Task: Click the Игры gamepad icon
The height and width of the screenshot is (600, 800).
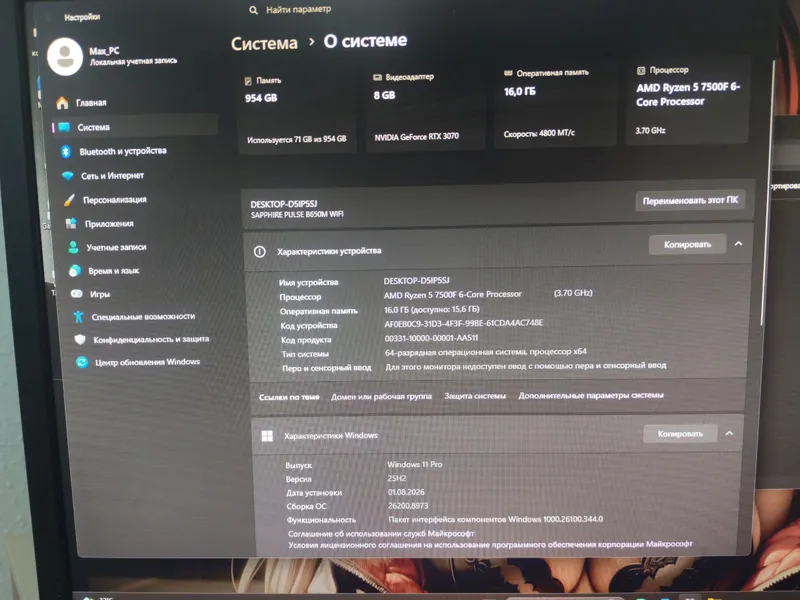Action: point(77,294)
